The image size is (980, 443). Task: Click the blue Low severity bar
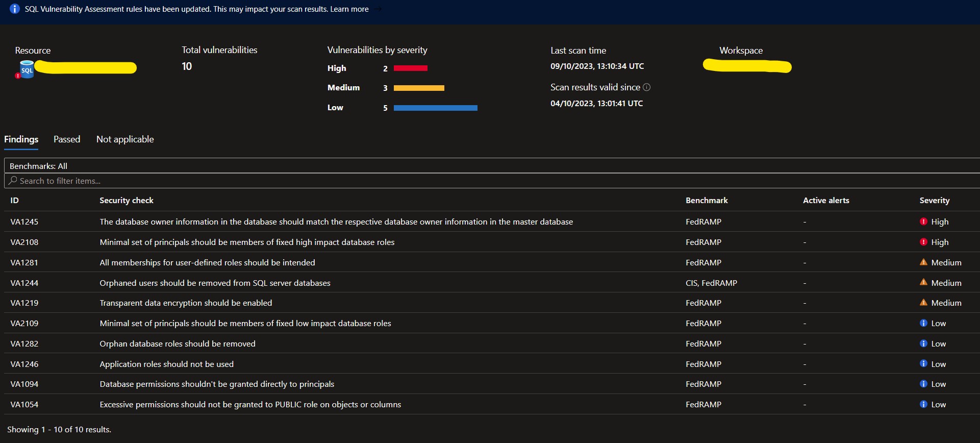(436, 108)
